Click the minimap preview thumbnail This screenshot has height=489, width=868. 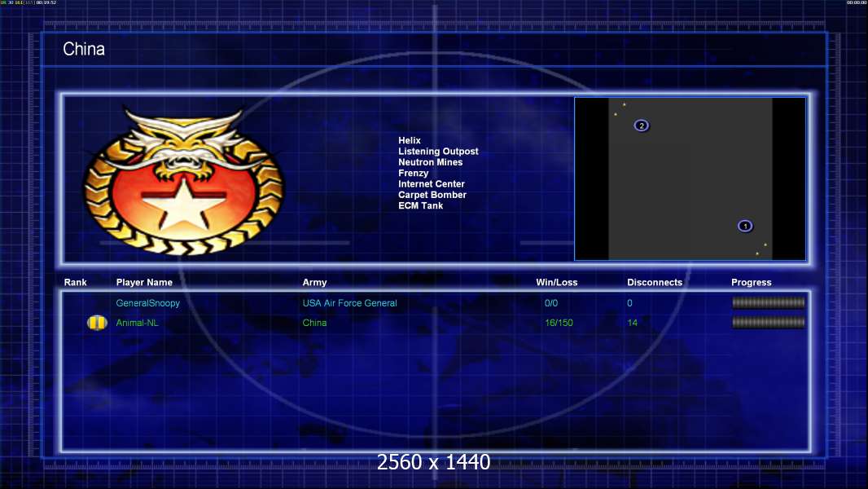click(x=690, y=178)
